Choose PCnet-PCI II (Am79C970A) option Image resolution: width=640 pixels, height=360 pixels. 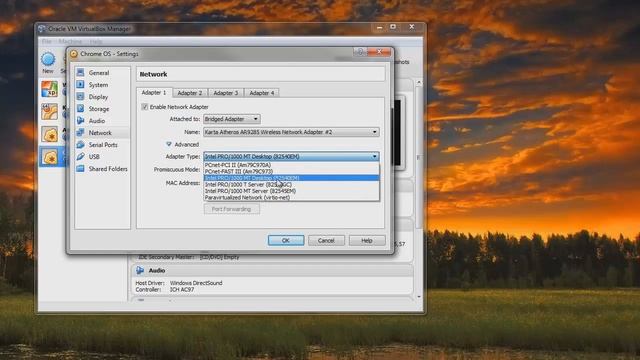point(291,165)
